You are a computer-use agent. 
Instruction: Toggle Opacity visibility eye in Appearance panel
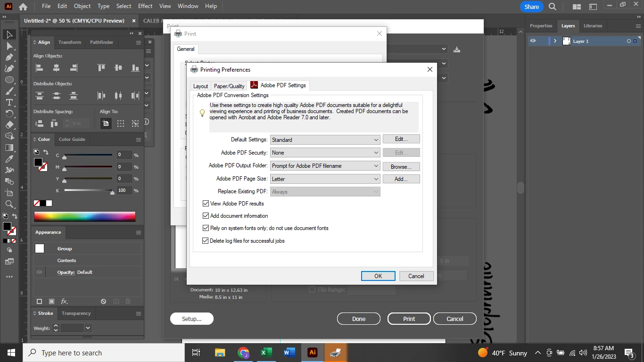pyautogui.click(x=39, y=272)
